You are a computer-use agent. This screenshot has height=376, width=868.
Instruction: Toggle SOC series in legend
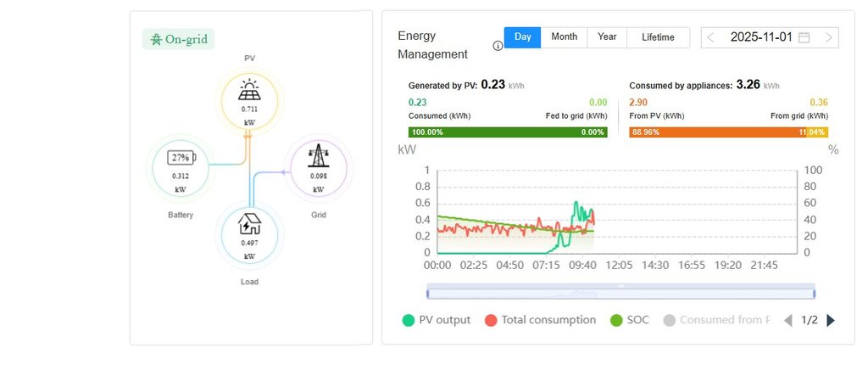click(632, 320)
